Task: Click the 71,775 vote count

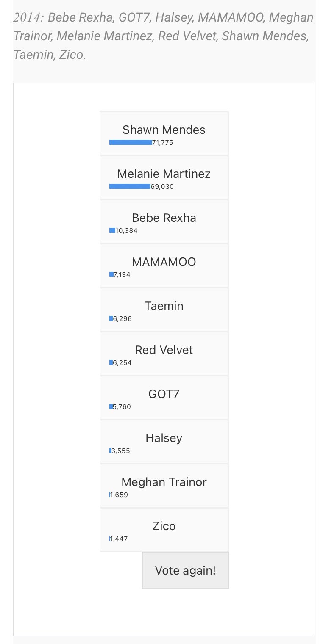Action: [x=162, y=143]
